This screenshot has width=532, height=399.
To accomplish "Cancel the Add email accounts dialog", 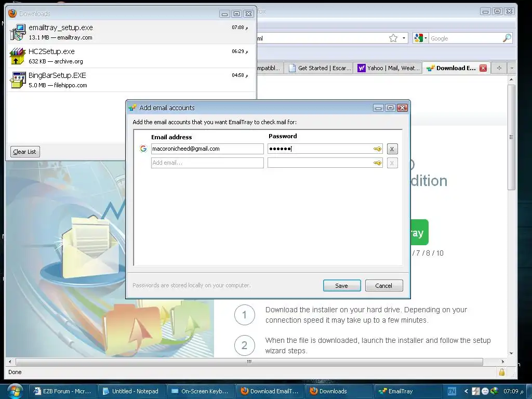I will pos(384,286).
